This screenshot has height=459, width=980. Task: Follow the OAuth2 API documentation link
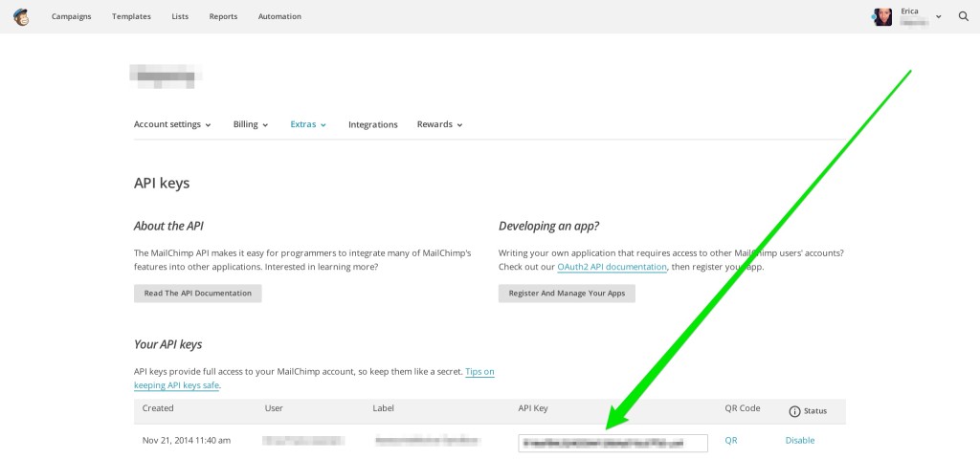(x=612, y=267)
